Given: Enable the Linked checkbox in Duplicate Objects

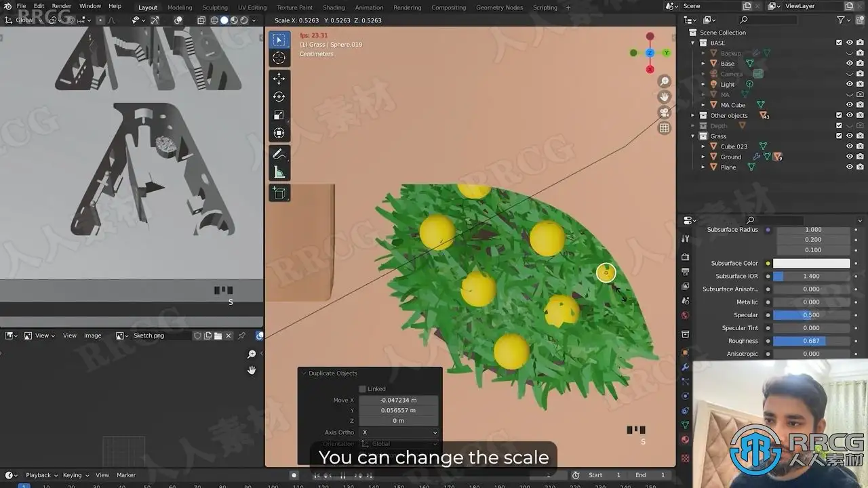Looking at the screenshot, I should [x=362, y=389].
